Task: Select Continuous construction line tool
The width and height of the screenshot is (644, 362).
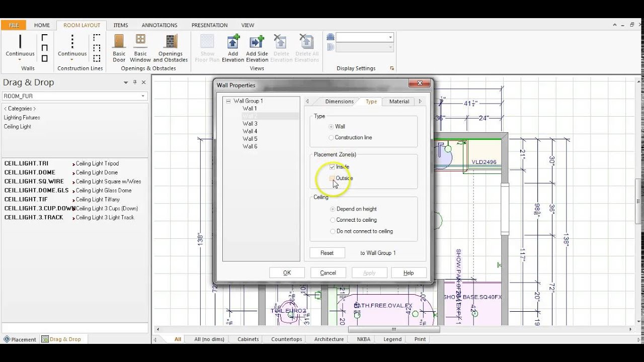Action: point(72,45)
